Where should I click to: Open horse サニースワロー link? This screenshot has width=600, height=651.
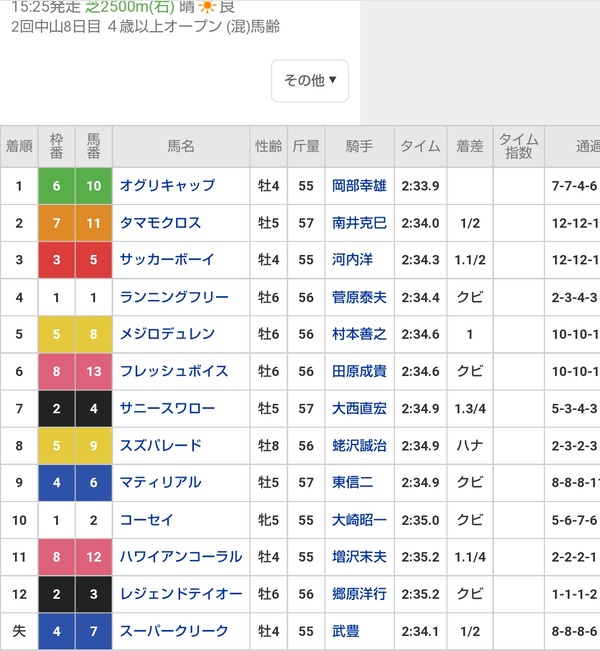[167, 409]
